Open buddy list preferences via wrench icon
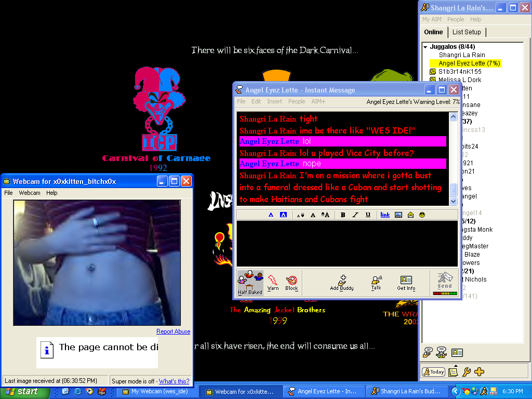Viewport: 532px width, 399px height. (x=467, y=371)
